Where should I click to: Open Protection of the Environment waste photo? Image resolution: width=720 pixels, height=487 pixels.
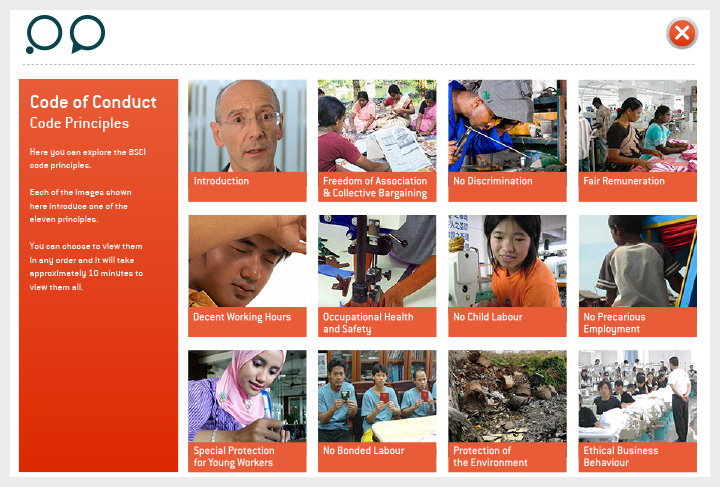[x=507, y=396]
